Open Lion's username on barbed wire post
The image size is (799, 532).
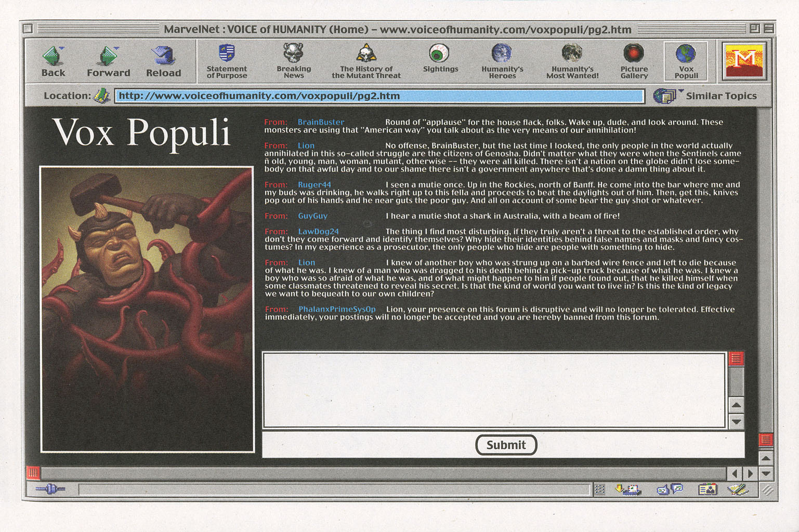tap(306, 262)
